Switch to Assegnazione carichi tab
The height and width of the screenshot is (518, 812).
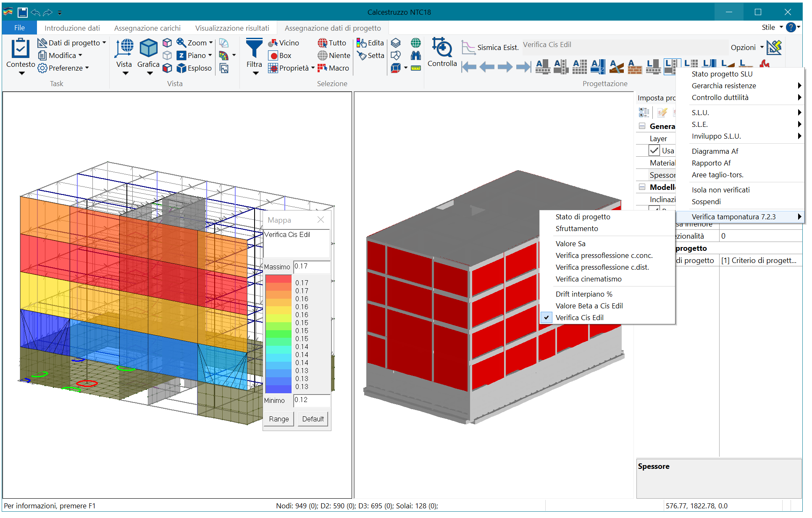click(147, 28)
